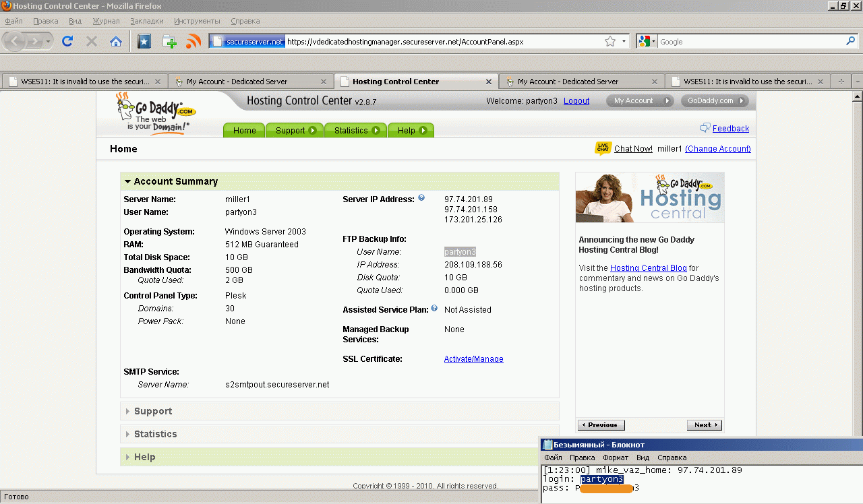
Task: Open the bookmarks star toolbar icon
Action: pos(144,42)
